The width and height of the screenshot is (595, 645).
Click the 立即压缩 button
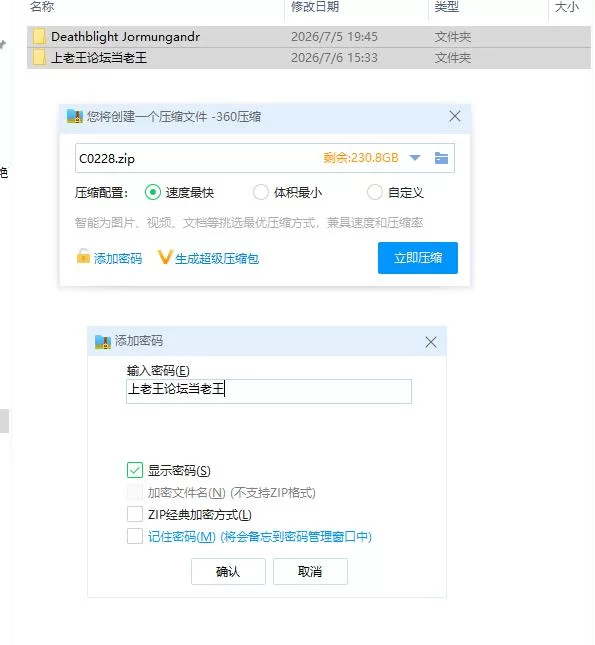tap(418, 258)
